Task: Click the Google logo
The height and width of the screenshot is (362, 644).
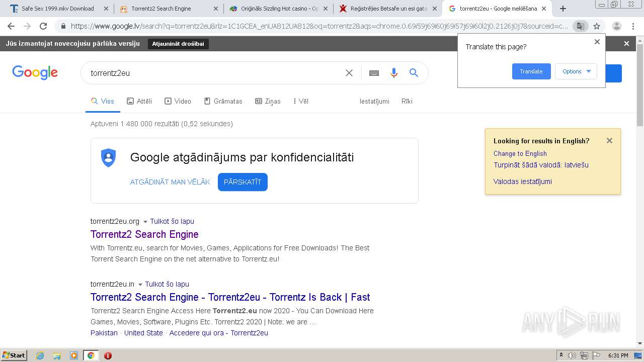Action: (x=35, y=72)
